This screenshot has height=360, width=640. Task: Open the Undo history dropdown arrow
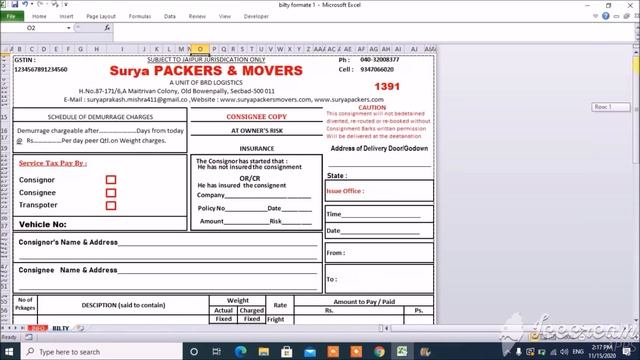click(x=32, y=4)
